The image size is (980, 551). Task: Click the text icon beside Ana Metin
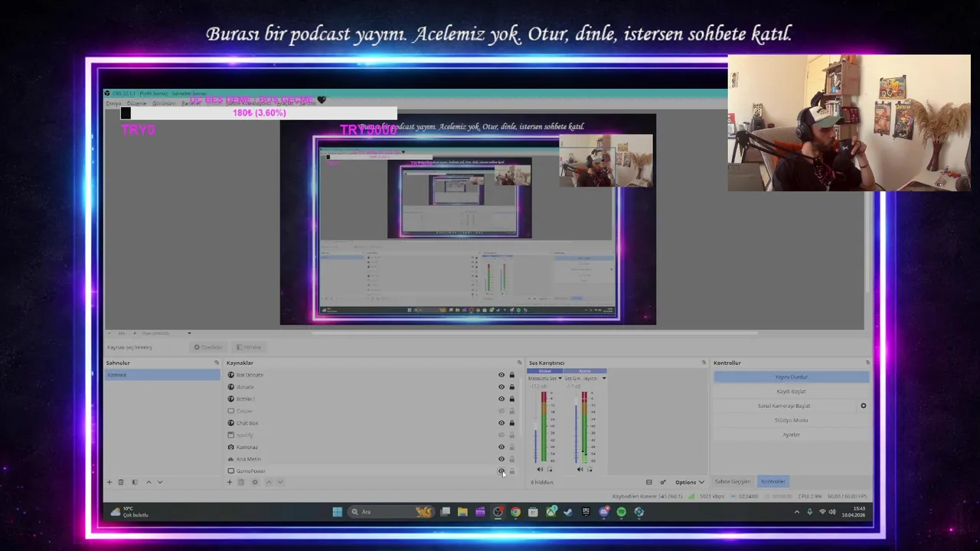click(230, 459)
